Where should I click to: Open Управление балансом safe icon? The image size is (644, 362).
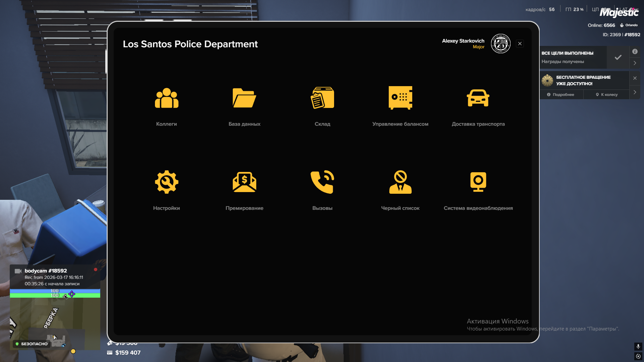[x=400, y=98]
